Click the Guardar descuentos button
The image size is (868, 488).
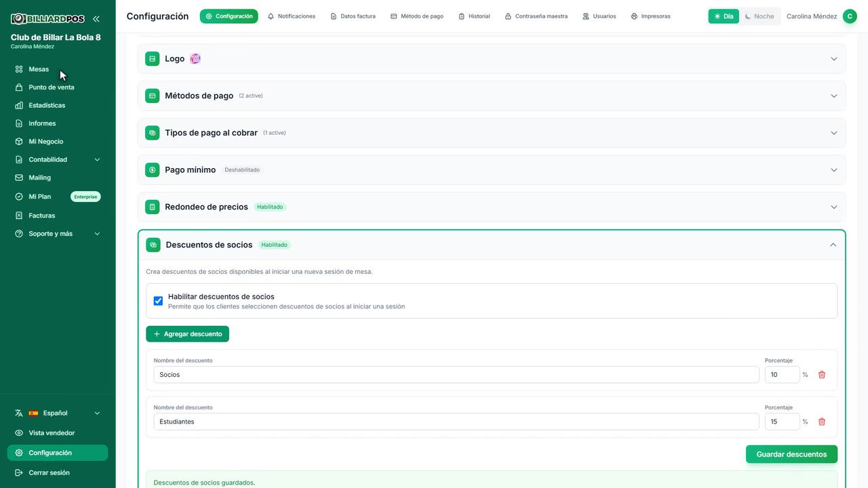pos(791,454)
